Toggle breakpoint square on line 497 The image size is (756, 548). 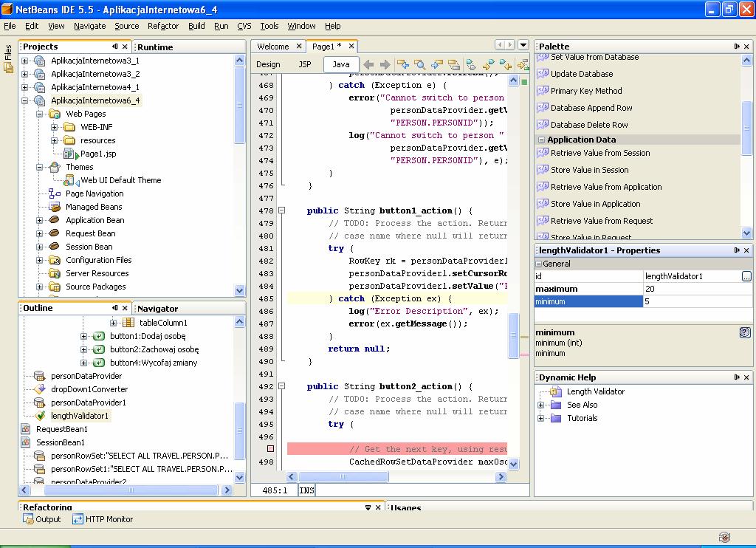pos(270,448)
